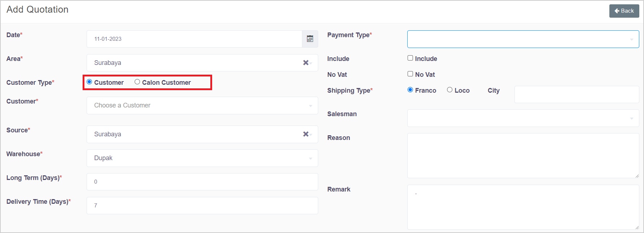The image size is (644, 233).
Task: Expand the Payment Type dropdown
Action: coord(523,39)
